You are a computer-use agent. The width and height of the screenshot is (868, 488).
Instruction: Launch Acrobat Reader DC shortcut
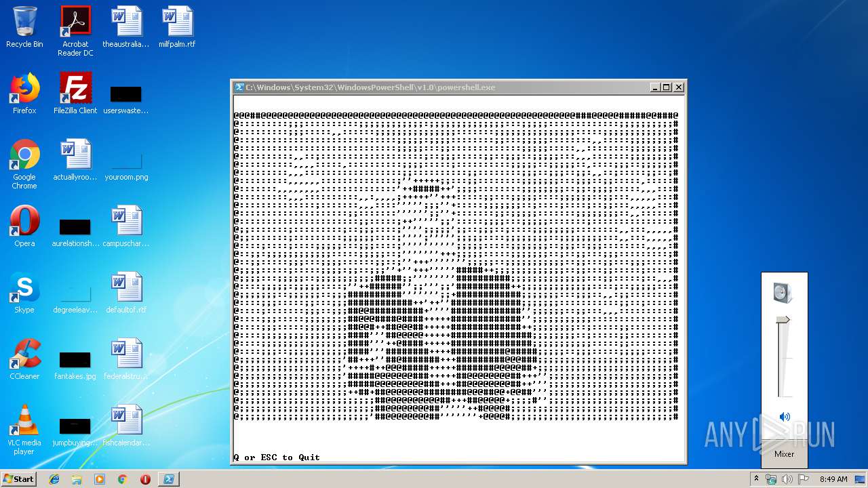point(75,31)
